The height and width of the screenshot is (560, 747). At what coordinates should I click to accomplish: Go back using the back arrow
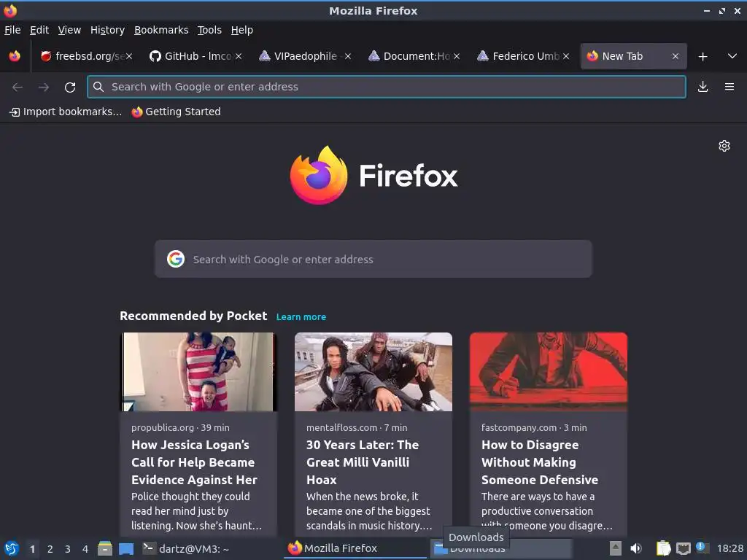18,87
